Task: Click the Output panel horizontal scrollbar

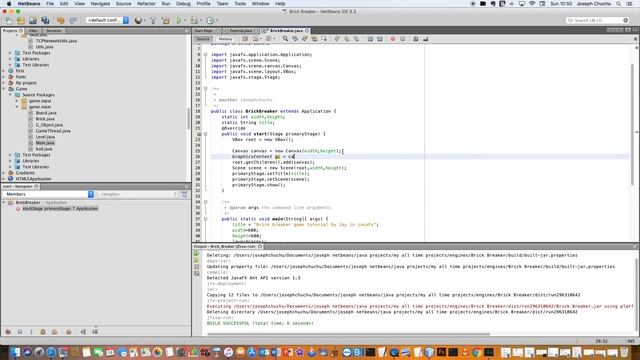Action: click(348, 334)
